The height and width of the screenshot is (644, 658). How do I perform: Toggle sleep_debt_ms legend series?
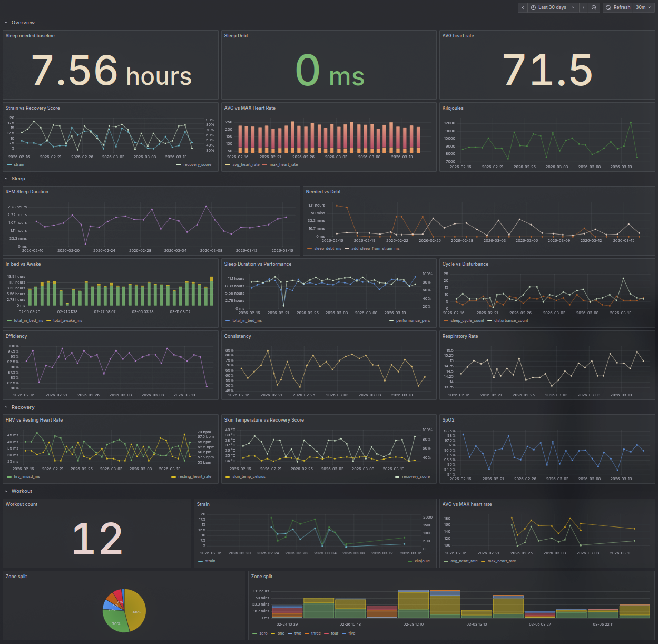click(324, 249)
